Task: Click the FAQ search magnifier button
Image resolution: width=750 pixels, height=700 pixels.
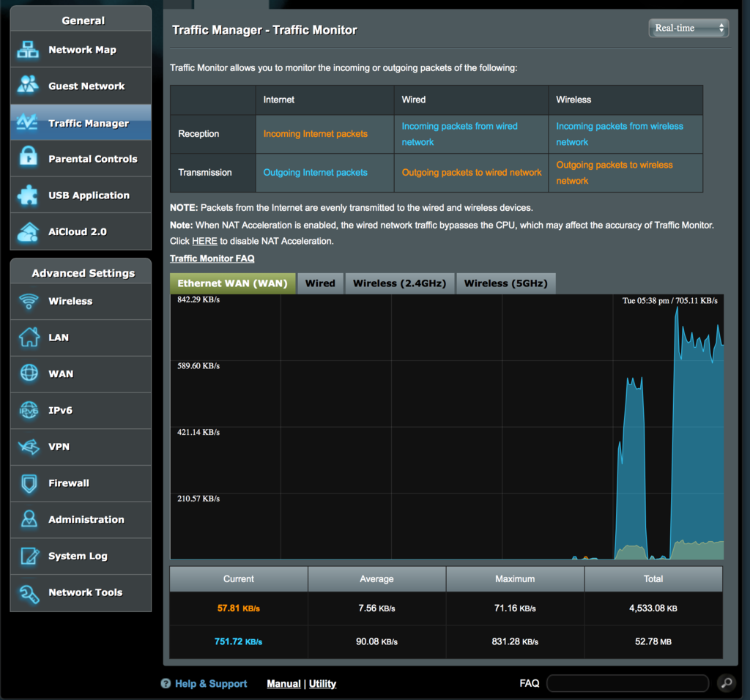Action: [x=727, y=682]
